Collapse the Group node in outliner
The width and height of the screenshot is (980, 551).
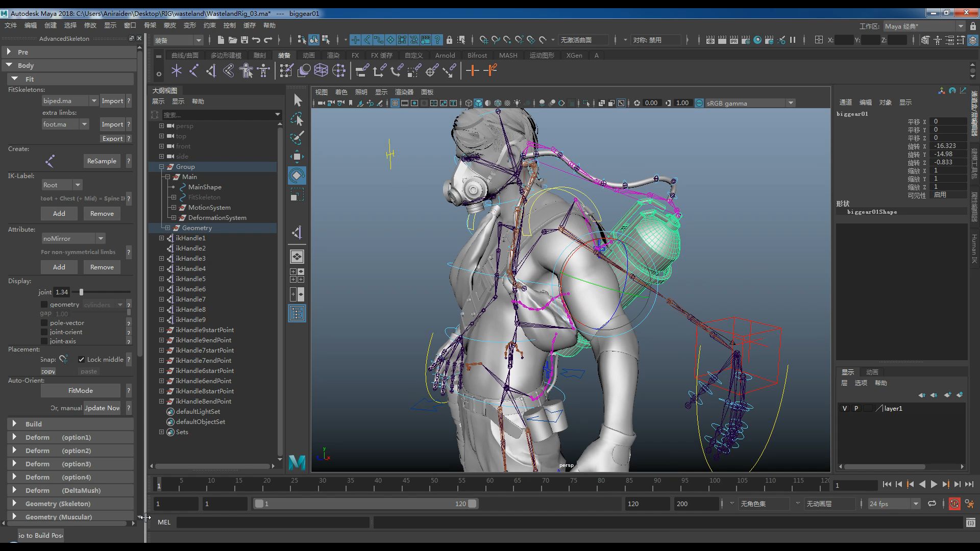(x=162, y=167)
